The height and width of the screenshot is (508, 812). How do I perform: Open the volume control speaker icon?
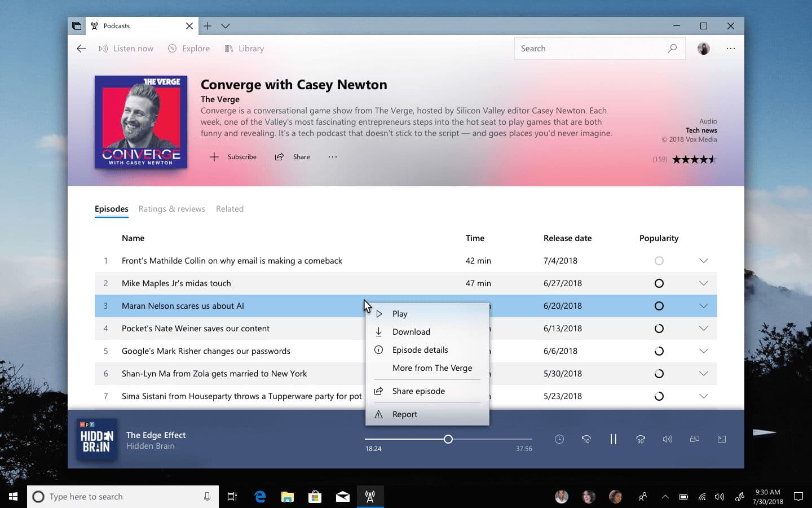[x=668, y=439]
